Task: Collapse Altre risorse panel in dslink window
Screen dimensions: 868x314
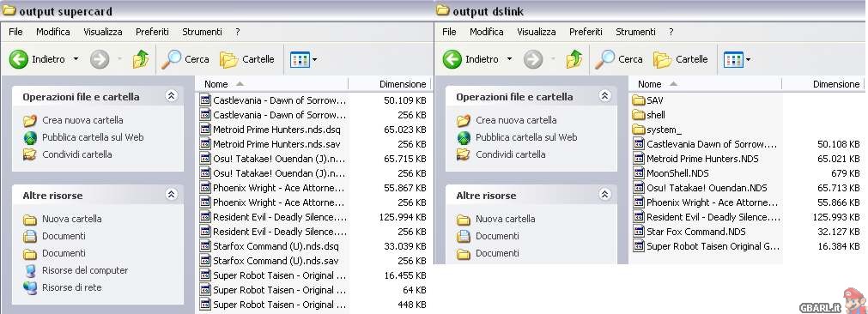Action: point(604,195)
